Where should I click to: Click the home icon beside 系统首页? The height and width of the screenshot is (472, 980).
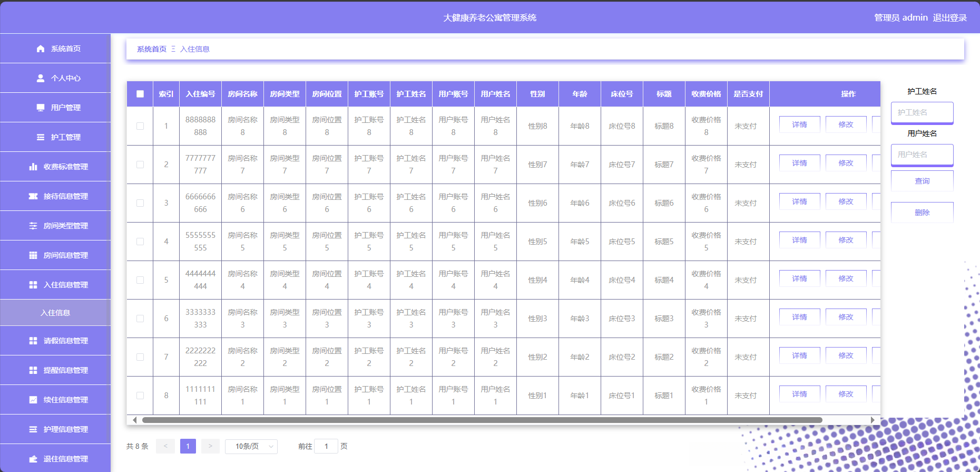pyautogui.click(x=41, y=49)
